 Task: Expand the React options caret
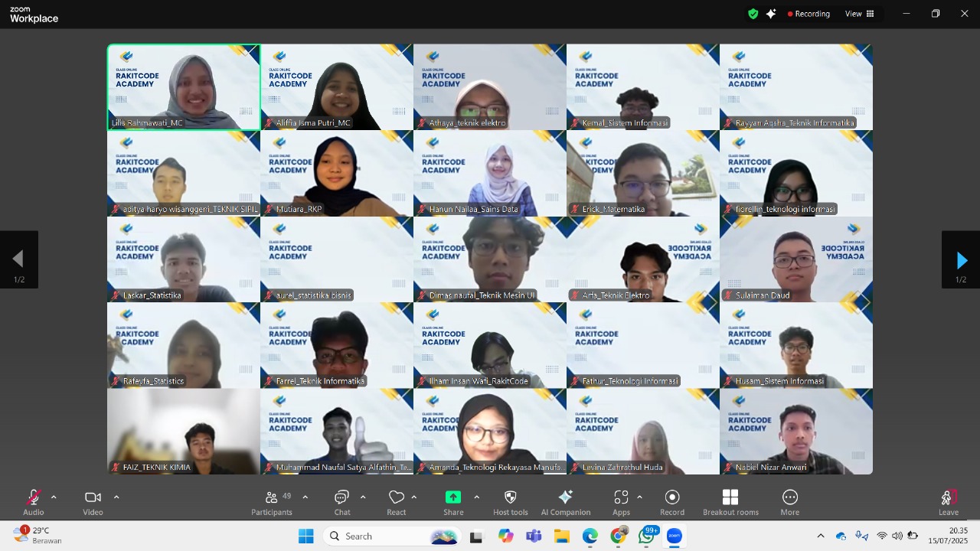(414, 497)
